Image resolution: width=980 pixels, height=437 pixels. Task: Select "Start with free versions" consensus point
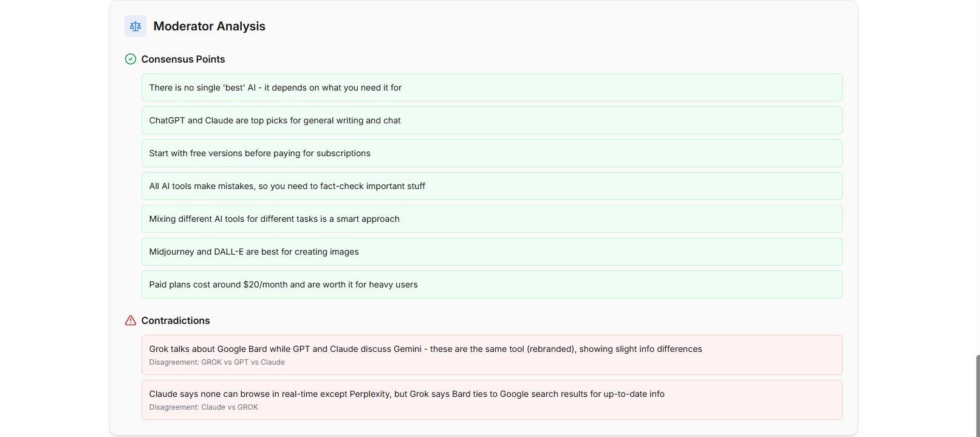click(x=492, y=153)
